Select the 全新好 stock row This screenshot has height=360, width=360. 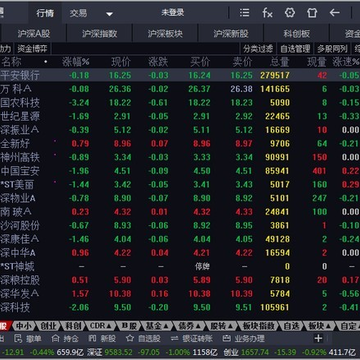(180, 143)
